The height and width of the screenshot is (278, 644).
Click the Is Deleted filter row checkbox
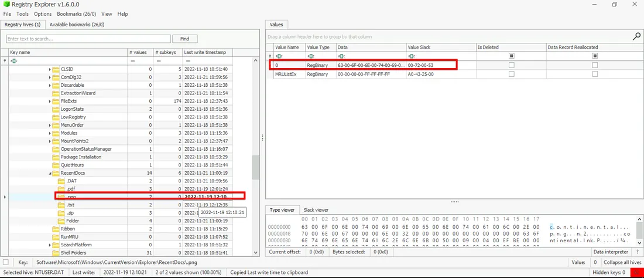click(512, 56)
